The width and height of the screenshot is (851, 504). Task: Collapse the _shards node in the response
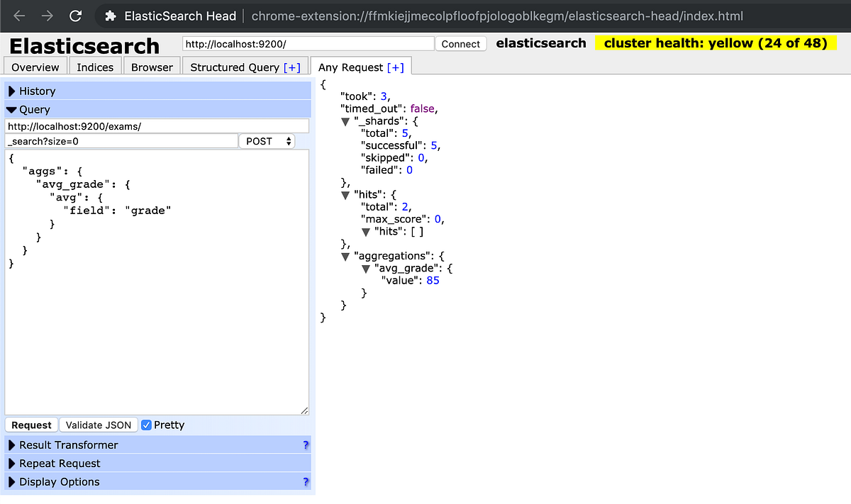345,121
